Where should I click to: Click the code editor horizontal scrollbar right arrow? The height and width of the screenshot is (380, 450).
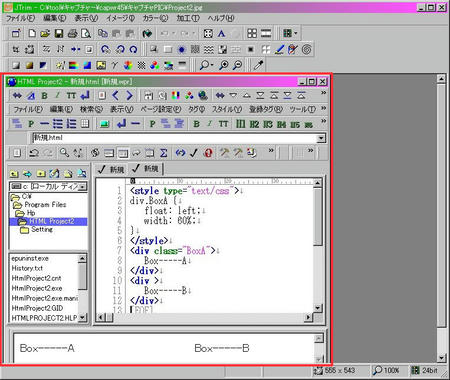[309, 318]
